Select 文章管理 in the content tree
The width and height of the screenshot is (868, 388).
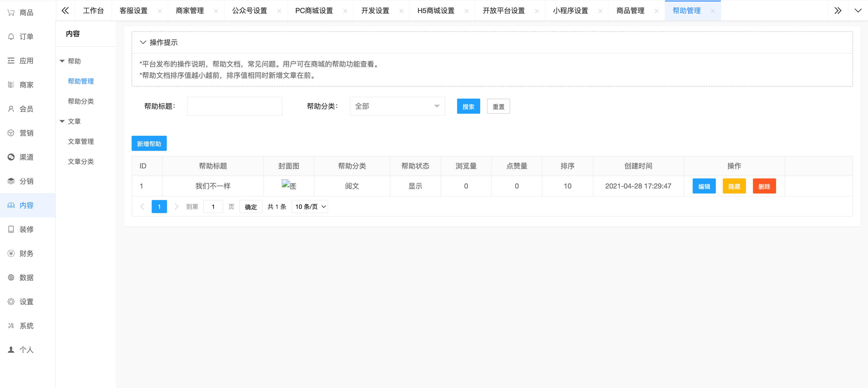81,142
